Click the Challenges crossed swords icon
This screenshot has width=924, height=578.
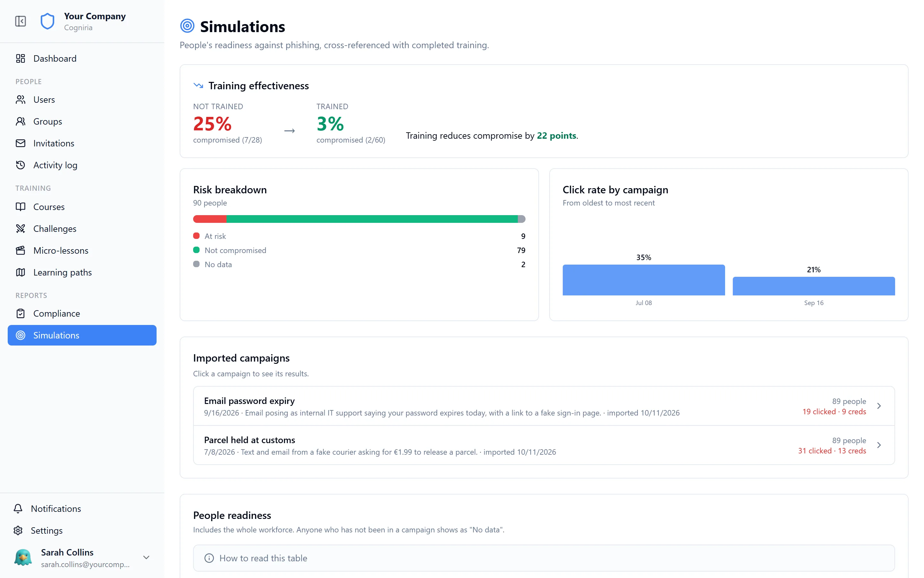pyautogui.click(x=21, y=229)
